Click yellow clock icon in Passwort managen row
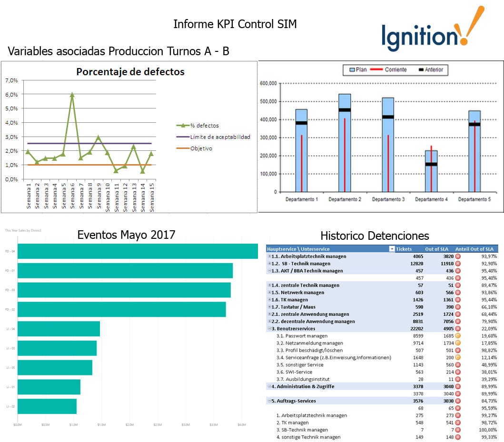Viewport: 504px width, 442px height. coord(458,336)
